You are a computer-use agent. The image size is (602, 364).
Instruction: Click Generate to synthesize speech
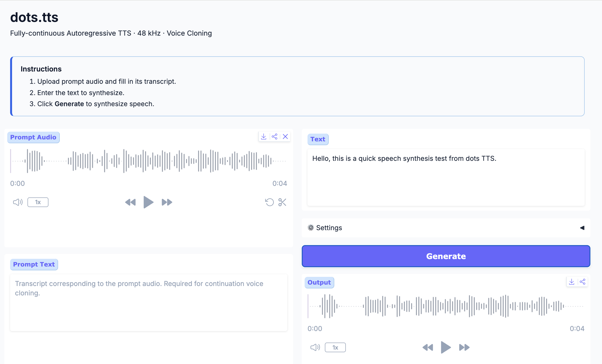[x=446, y=256]
